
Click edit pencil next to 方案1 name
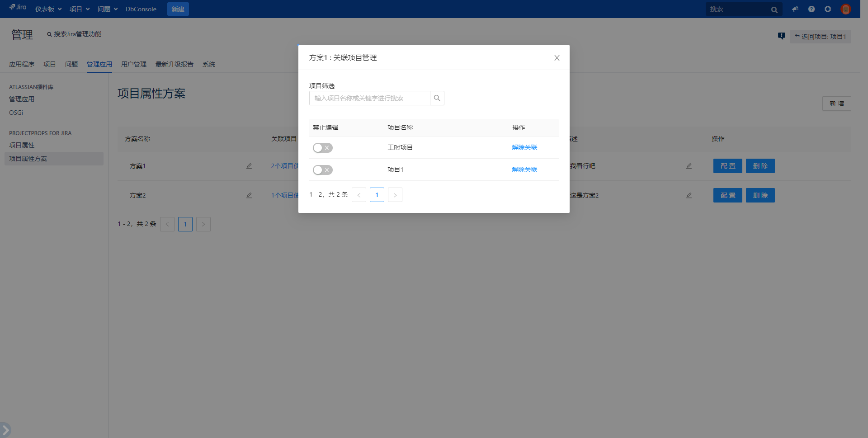[249, 166]
